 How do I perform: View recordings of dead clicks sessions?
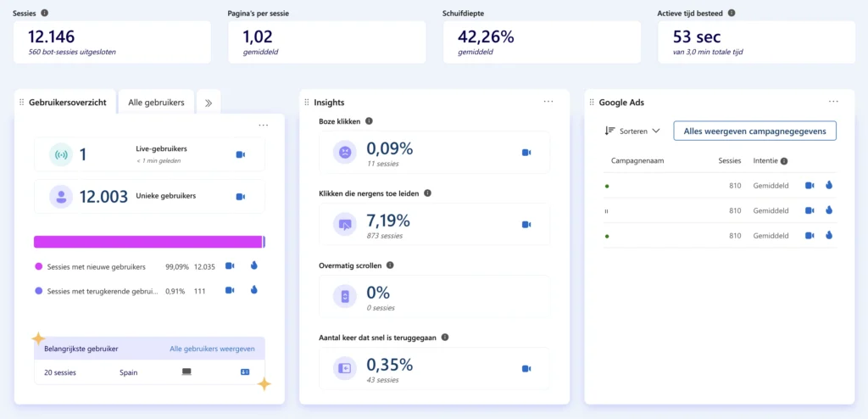coord(526,225)
